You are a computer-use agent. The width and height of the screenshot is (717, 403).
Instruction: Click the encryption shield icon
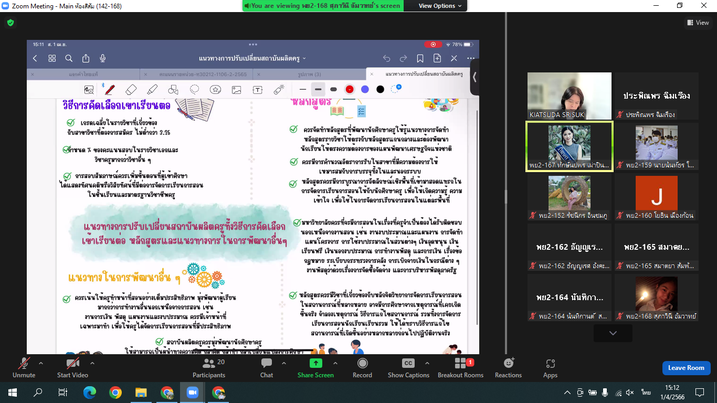pyautogui.click(x=11, y=22)
